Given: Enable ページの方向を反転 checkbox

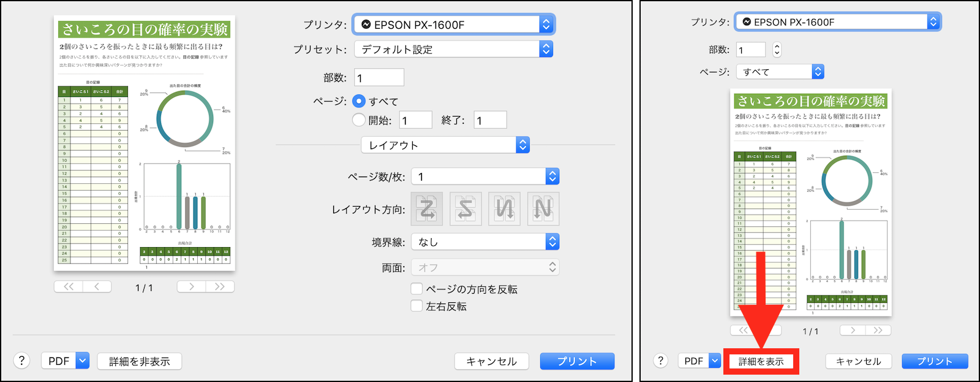Looking at the screenshot, I should [x=417, y=289].
